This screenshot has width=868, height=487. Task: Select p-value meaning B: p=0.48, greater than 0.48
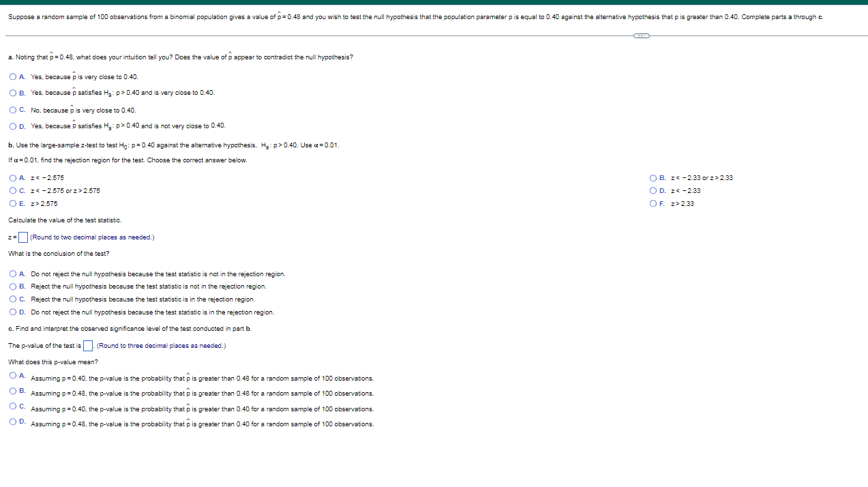[x=14, y=391]
